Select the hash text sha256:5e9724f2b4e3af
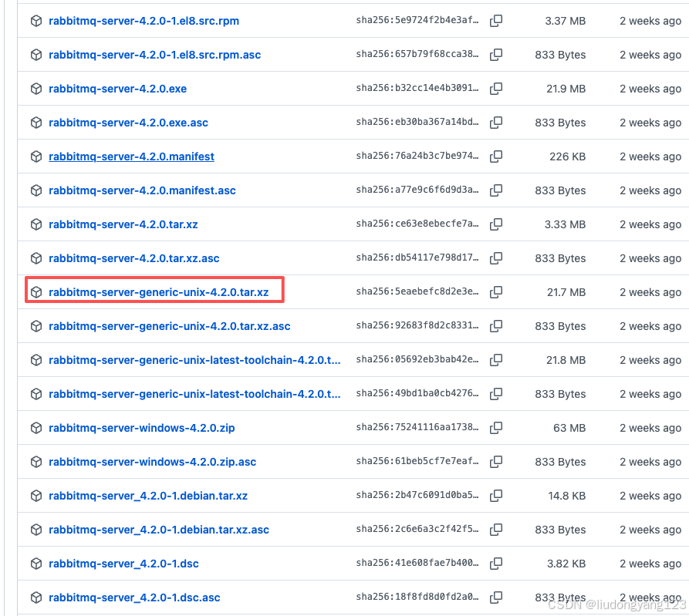Image resolution: width=689 pixels, height=616 pixels. [x=417, y=20]
